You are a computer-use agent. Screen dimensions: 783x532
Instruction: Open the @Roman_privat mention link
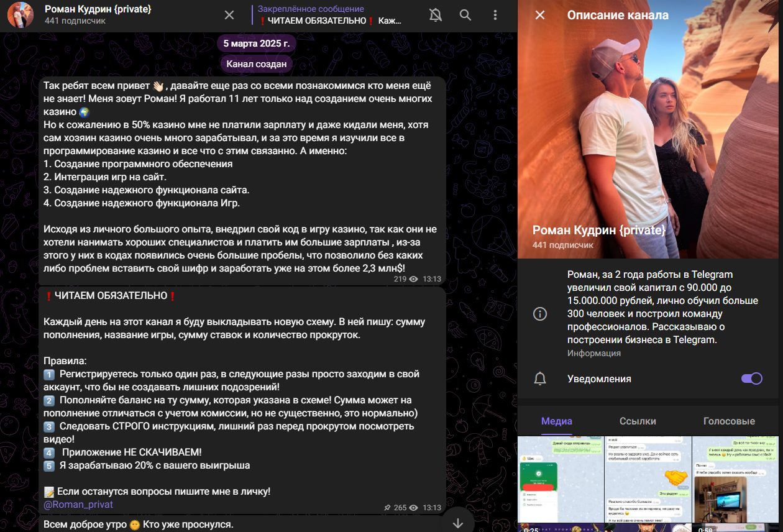[78, 505]
